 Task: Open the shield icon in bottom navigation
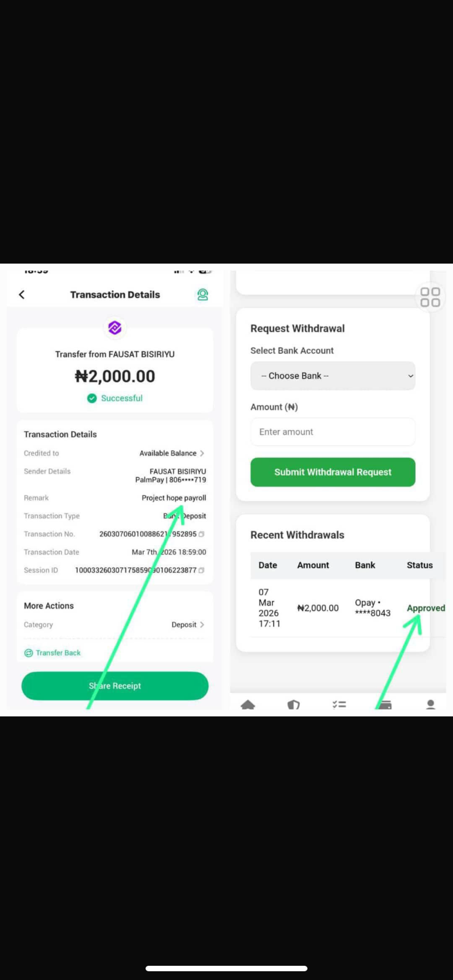293,704
